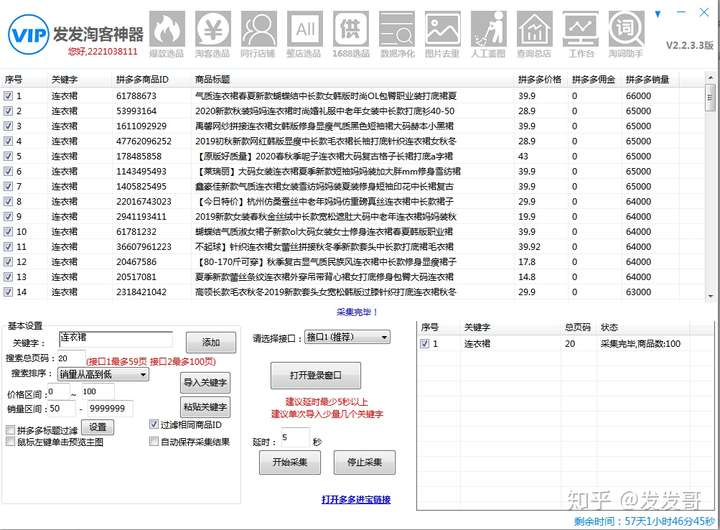Screen dimensions: 720x530
Task: Click the results list scrollbar thumb
Action: [x=710, y=98]
